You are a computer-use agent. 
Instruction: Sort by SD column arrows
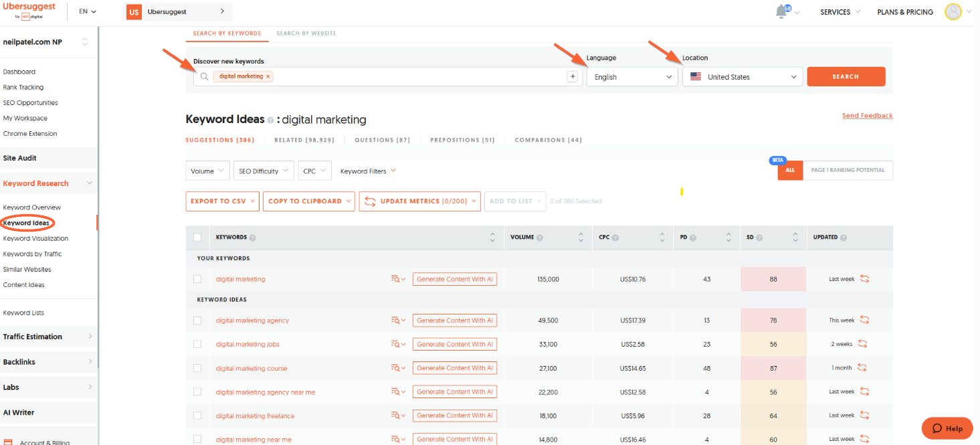(x=795, y=238)
